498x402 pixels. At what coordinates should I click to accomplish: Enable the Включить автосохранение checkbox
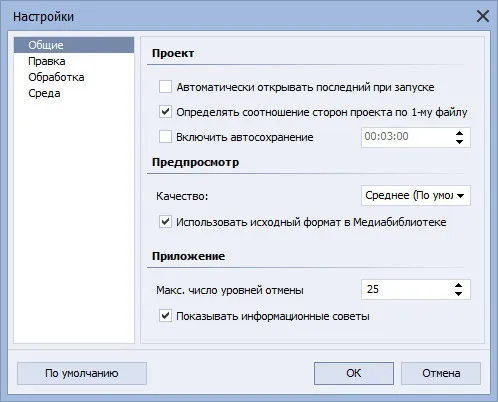point(165,137)
